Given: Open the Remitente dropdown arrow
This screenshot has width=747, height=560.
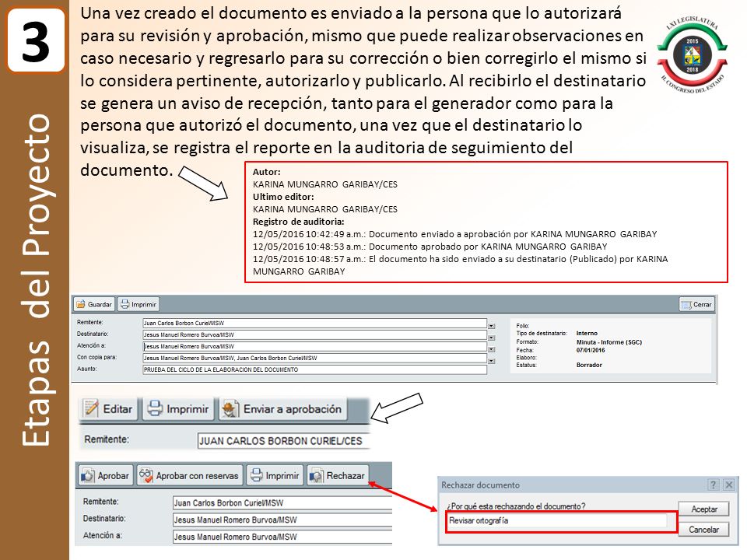Looking at the screenshot, I should [491, 326].
